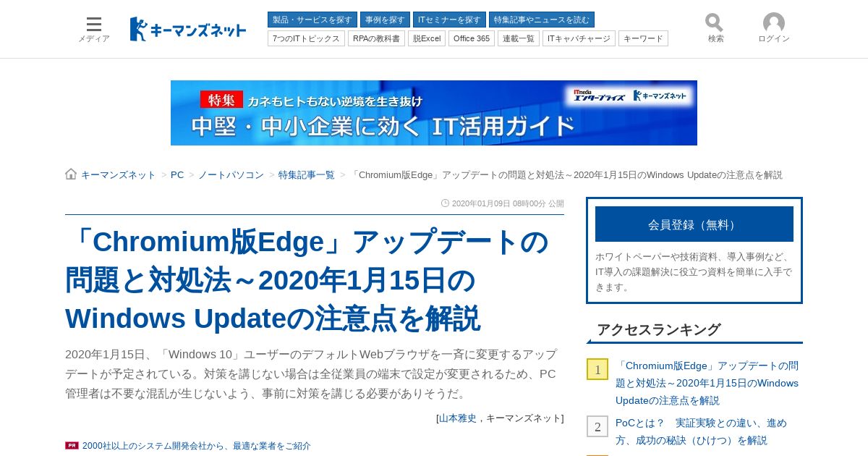Click the アクセスランキング heading
The image size is (868, 456).
[x=658, y=330]
